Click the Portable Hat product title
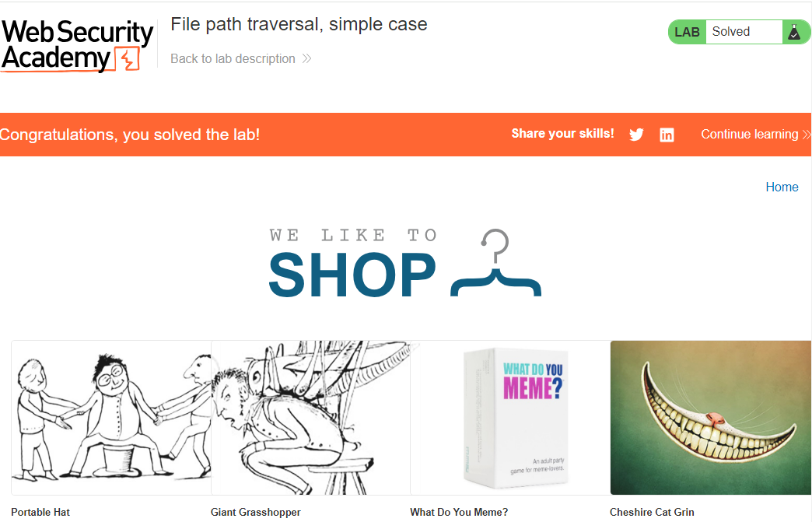812x522 pixels. click(x=40, y=512)
